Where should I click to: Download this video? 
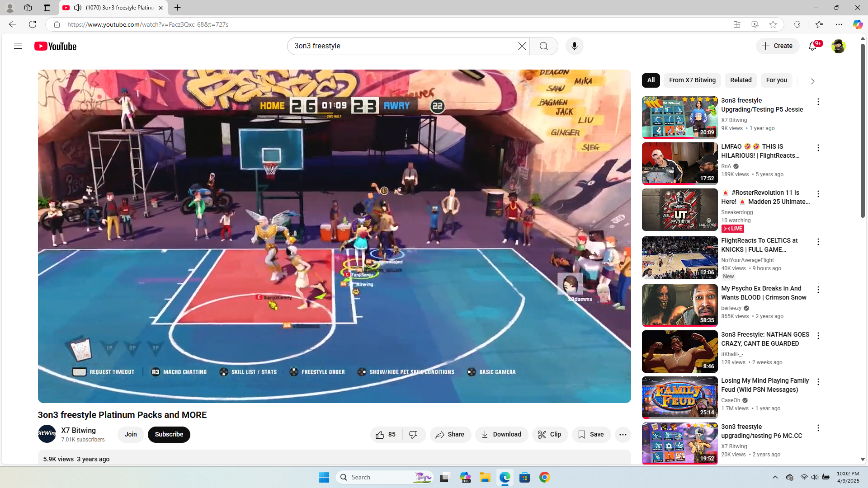pos(501,435)
